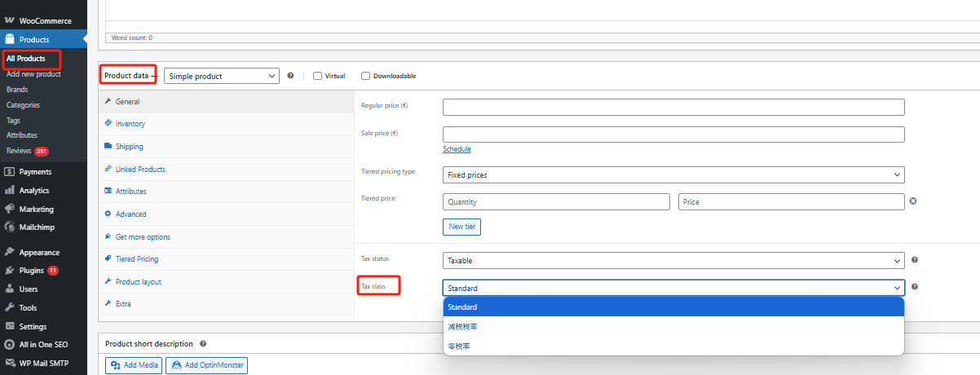Viewport: 980px width, 375px height.
Task: Open Analytics in the sidebar
Action: point(33,190)
